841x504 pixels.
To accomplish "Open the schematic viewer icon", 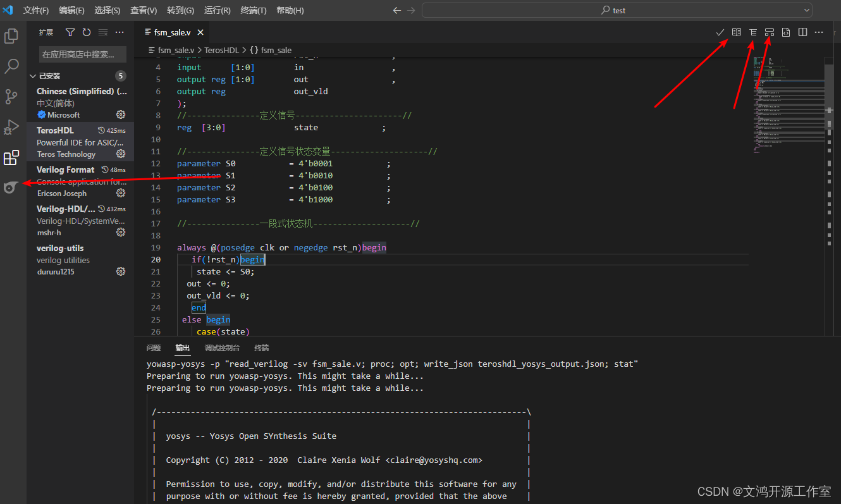I will pos(770,32).
